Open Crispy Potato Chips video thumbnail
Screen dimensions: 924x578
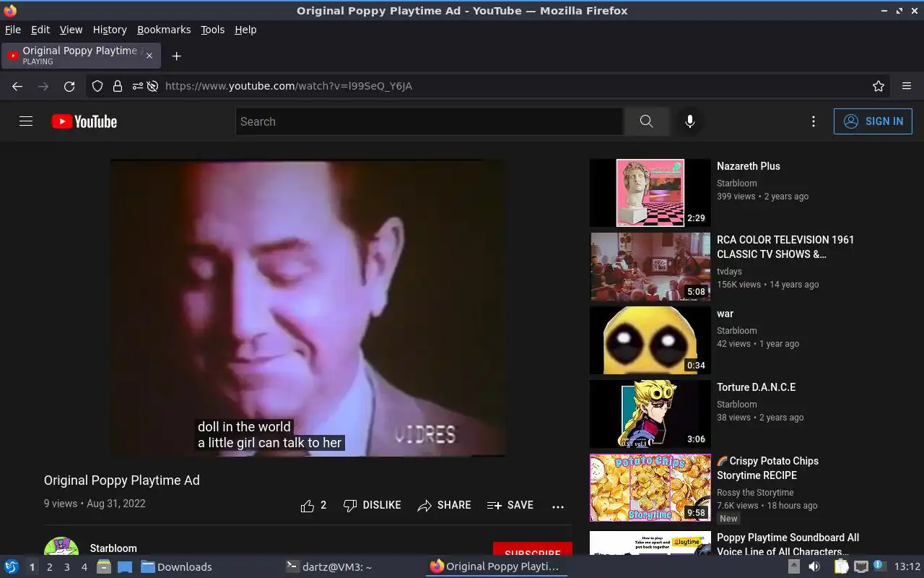click(x=650, y=488)
